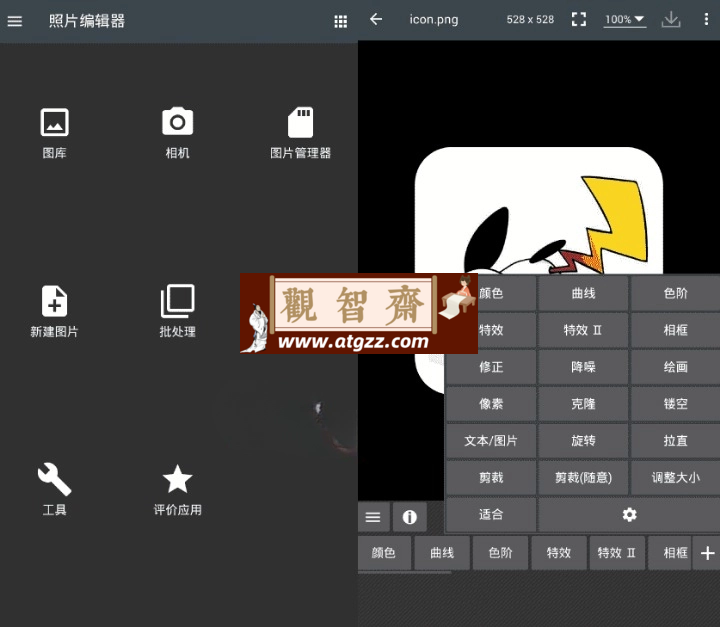
Task: Open the 100% zoom dropdown
Action: (x=625, y=20)
